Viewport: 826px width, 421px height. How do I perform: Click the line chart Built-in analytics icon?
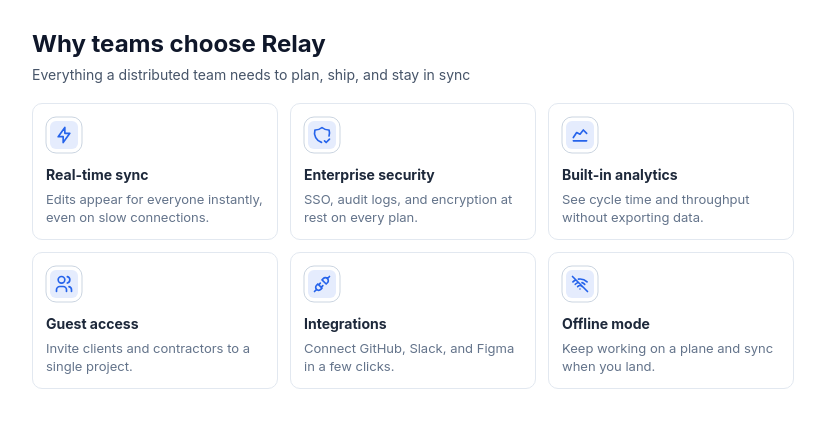pyautogui.click(x=580, y=135)
